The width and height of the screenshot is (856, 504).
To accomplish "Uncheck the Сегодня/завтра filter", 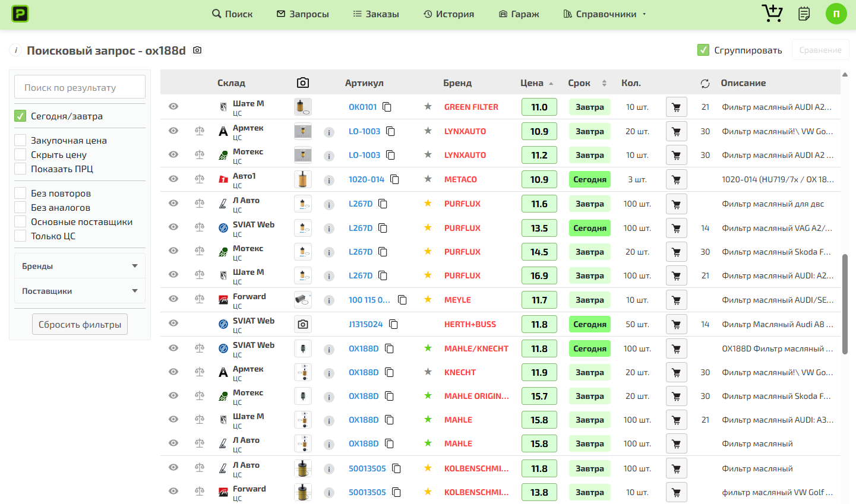I will (20, 116).
